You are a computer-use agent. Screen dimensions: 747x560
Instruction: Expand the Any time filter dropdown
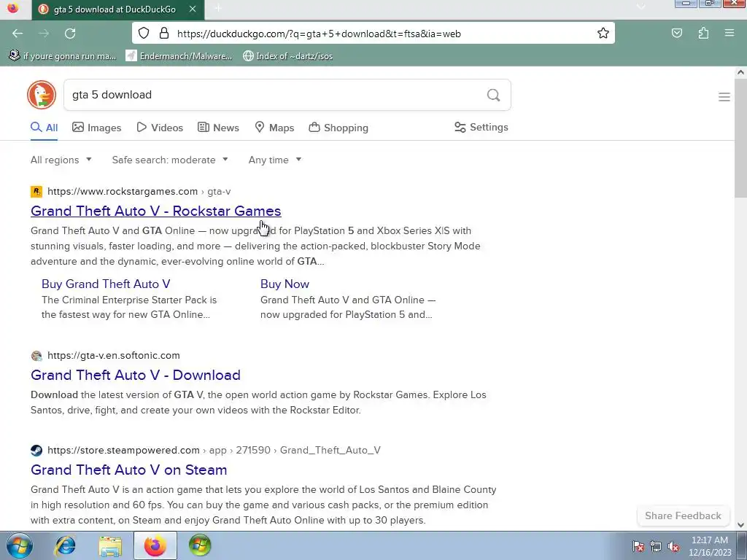(275, 160)
